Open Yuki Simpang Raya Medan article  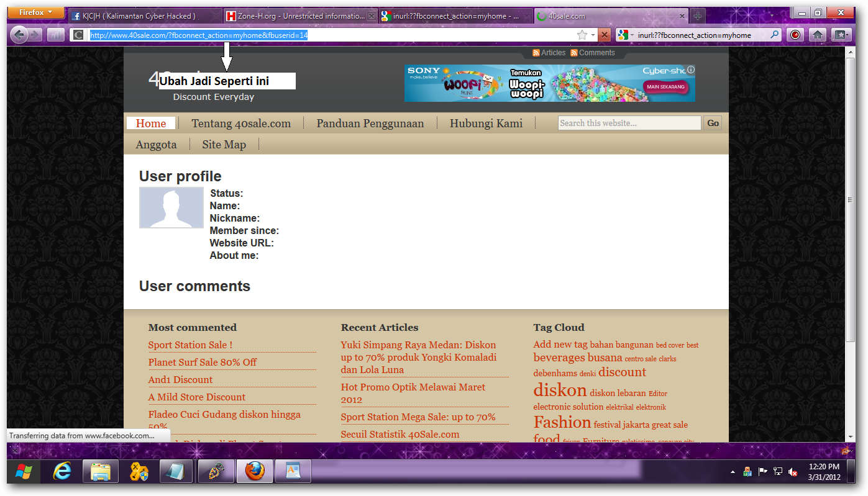[x=419, y=357]
